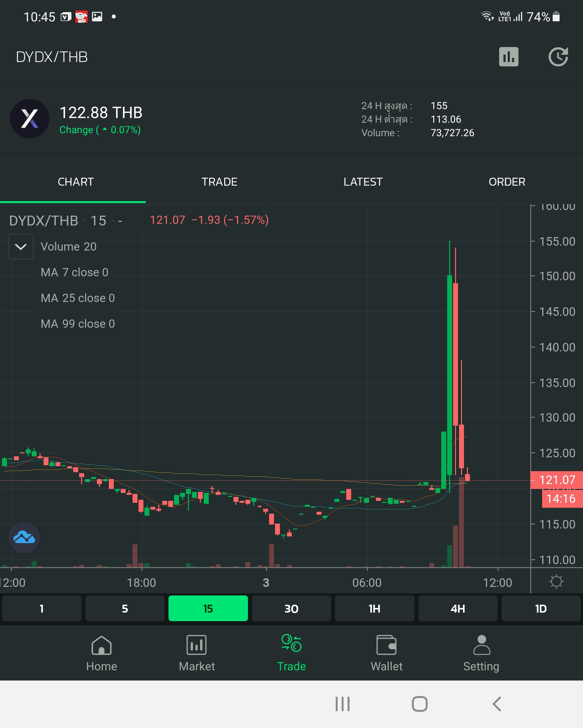The width and height of the screenshot is (583, 728).
Task: Tap the Volume 20 indicator label
Action: (69, 247)
